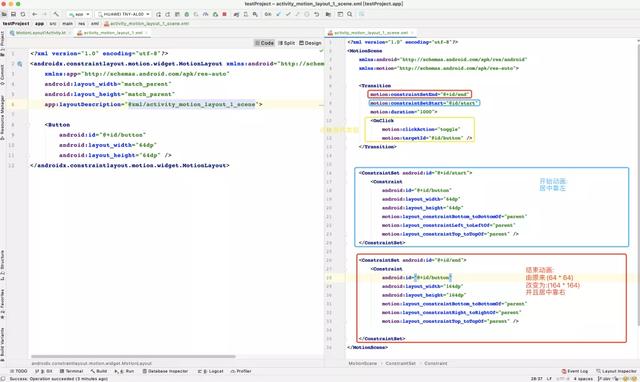640x382 pixels.
Task: Click the Constraint breadcrumb below the editor
Action: pos(436,363)
